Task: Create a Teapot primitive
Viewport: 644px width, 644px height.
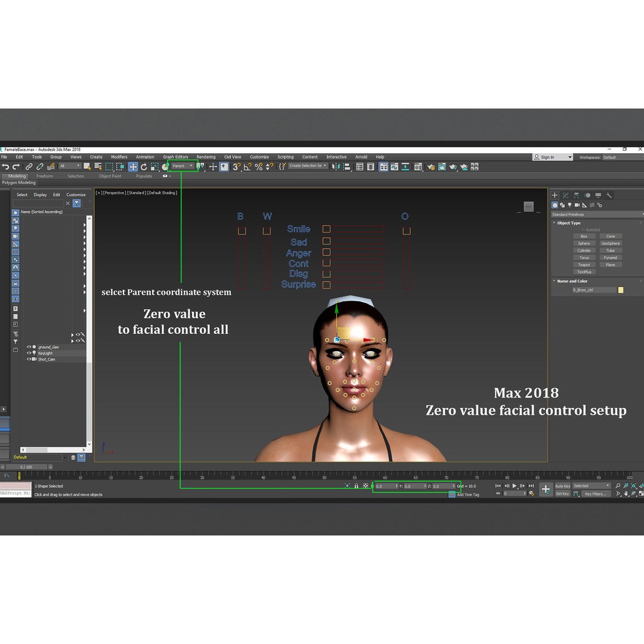Action: coord(584,265)
